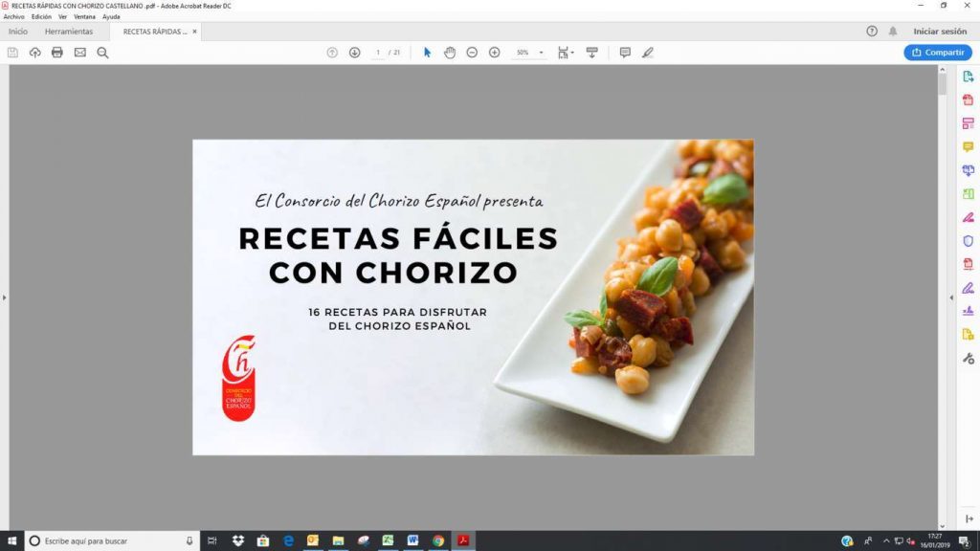The width and height of the screenshot is (980, 551).
Task: Send file by email envelope icon
Action: (80, 53)
